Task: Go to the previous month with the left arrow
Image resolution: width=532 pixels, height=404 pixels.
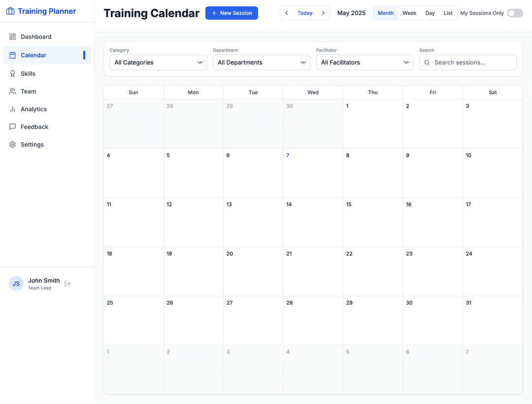Action: click(x=287, y=13)
